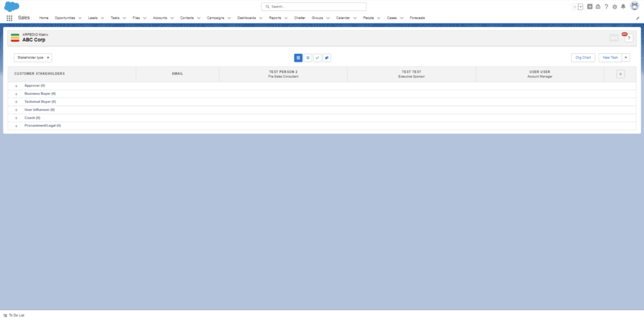Go to the Home tab
This screenshot has height=320, width=644.
[x=44, y=18]
